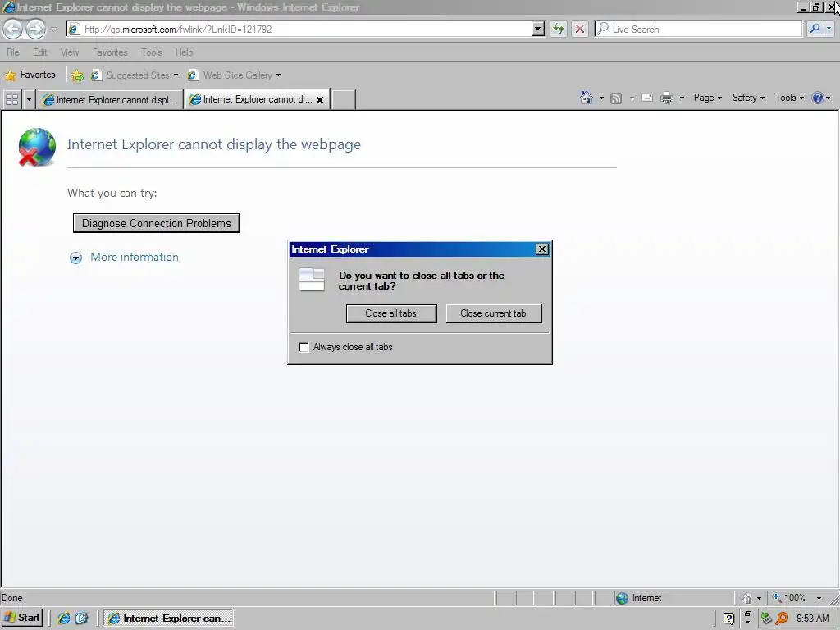Open recent pages dropdown beside Forward arrow
The width and height of the screenshot is (840, 630).
53,30
